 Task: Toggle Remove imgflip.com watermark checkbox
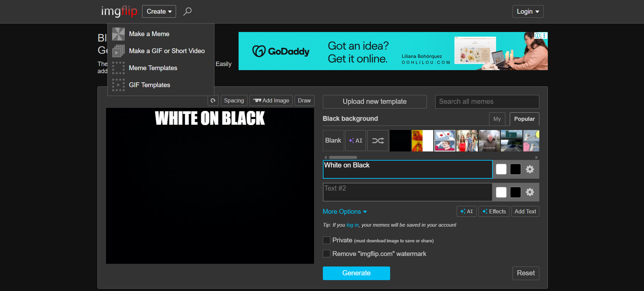pos(327,254)
